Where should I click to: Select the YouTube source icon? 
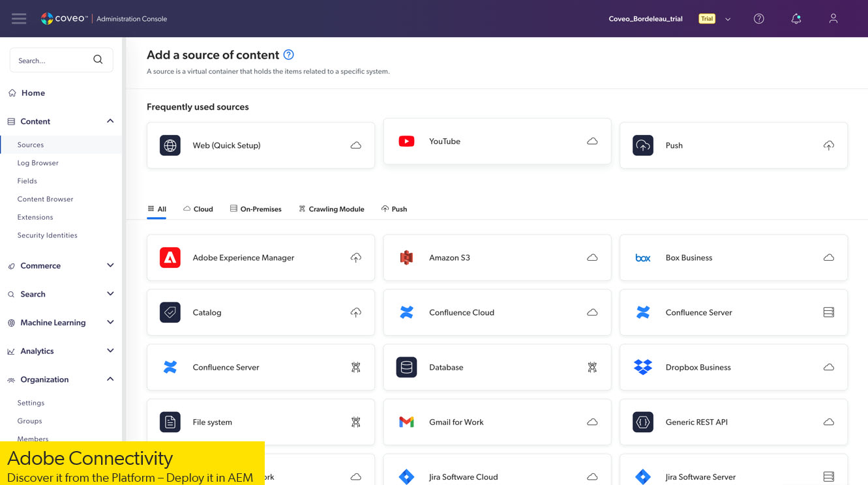[406, 141]
